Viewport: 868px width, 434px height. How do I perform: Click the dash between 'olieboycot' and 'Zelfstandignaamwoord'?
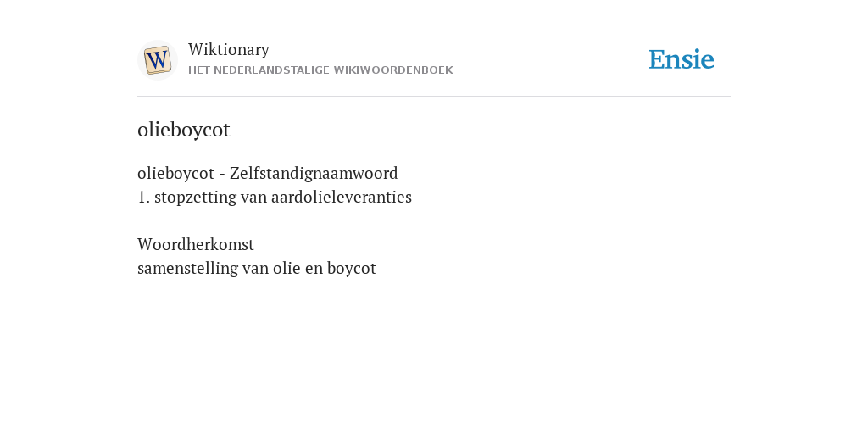(222, 175)
